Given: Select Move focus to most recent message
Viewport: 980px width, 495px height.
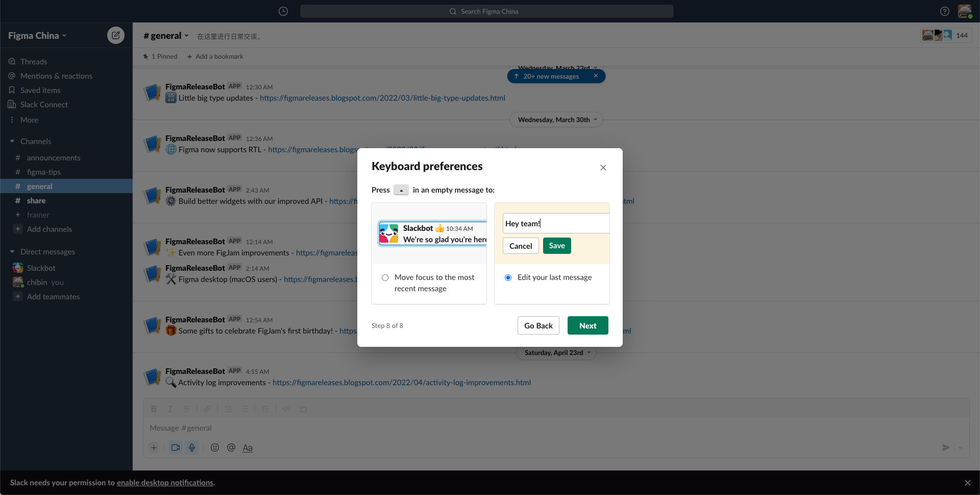Looking at the screenshot, I should [x=385, y=277].
